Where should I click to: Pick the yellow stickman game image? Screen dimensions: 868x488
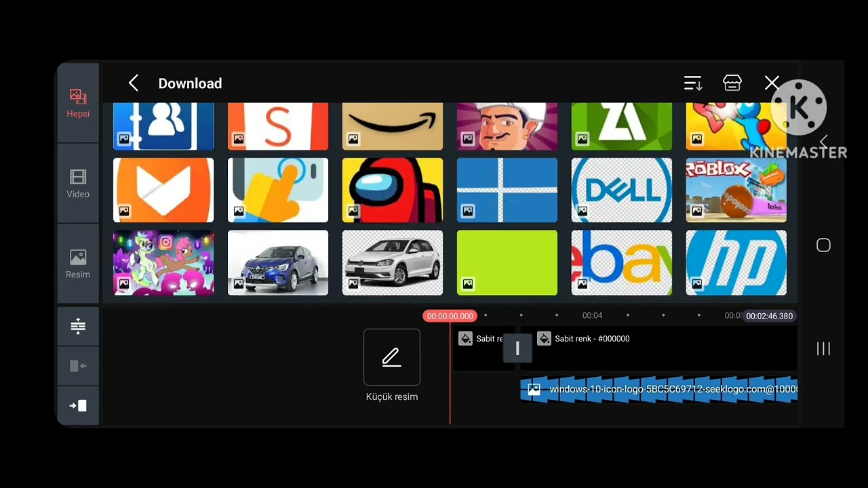(x=736, y=127)
